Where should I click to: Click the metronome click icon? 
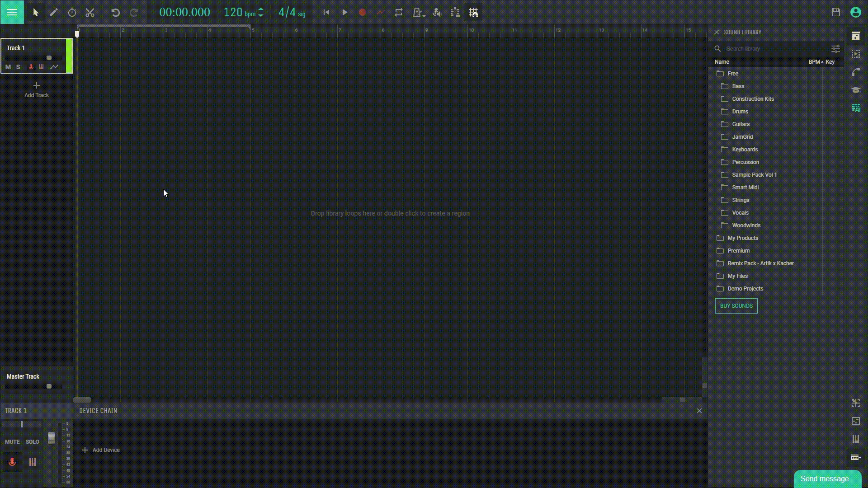tap(417, 13)
